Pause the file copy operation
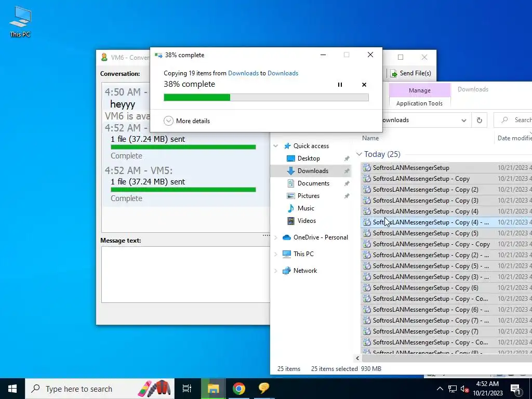This screenshot has height=399, width=532. pyautogui.click(x=340, y=85)
